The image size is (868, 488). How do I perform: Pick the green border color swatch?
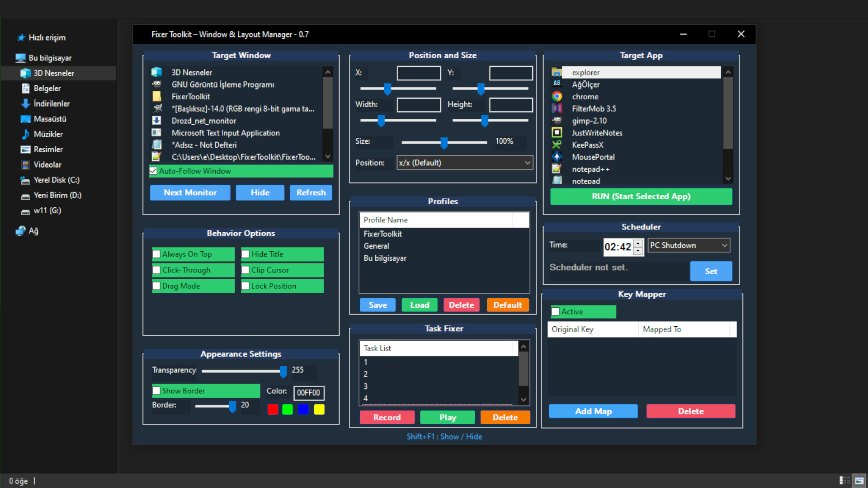pos(287,409)
